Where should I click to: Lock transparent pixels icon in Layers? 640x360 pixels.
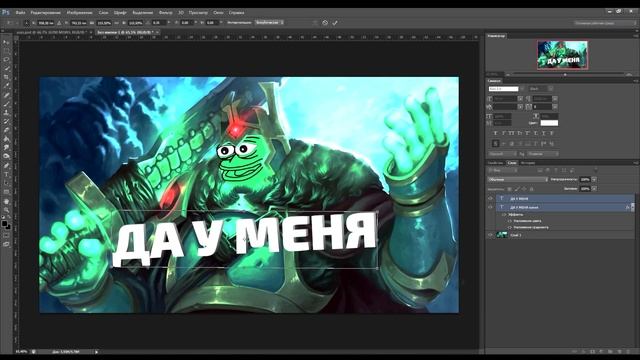(509, 189)
